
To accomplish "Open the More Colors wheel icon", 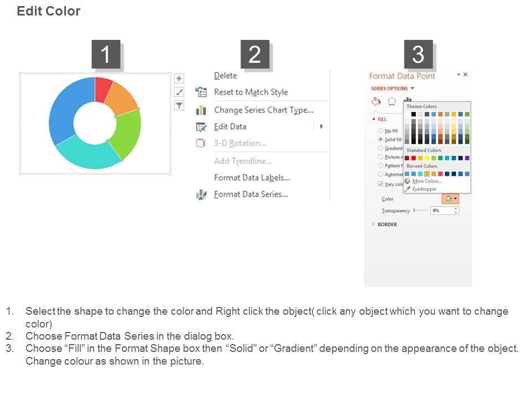I will coord(408,181).
